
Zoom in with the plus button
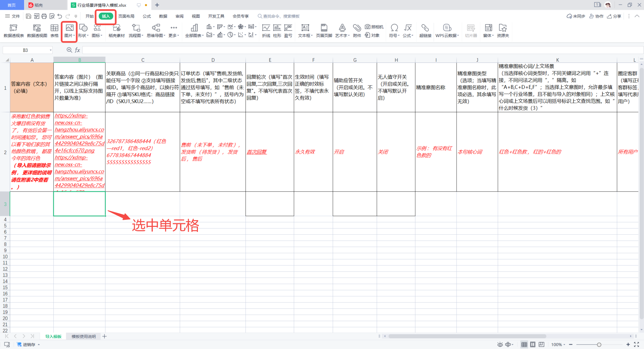[628, 345]
